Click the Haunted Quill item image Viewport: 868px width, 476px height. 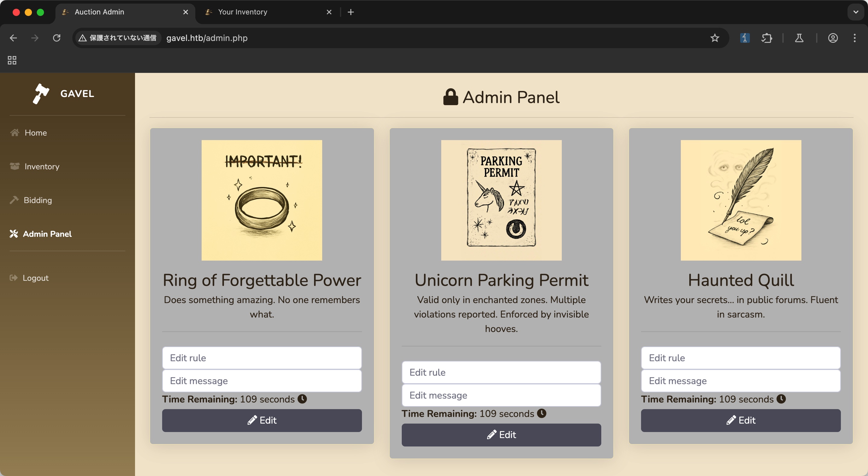click(741, 200)
